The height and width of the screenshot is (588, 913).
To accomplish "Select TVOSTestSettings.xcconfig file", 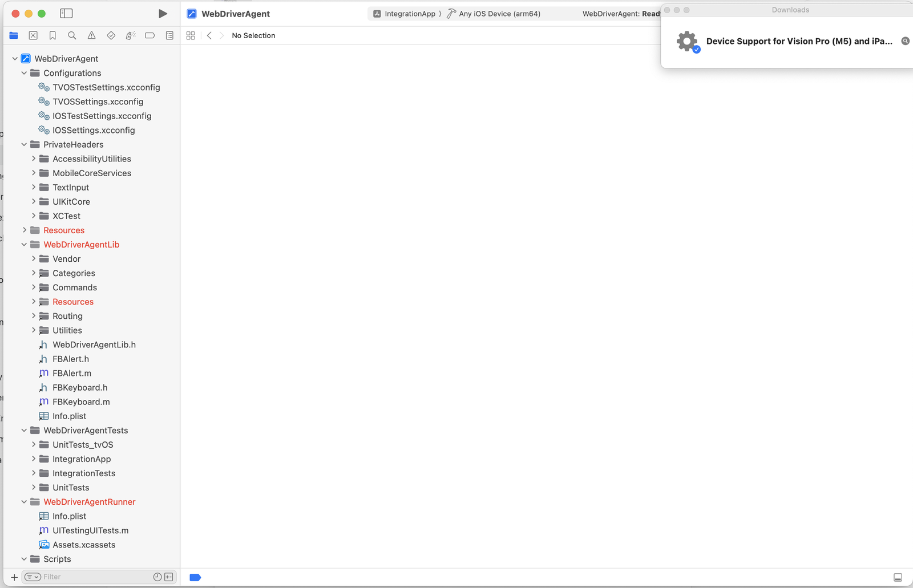I will pyautogui.click(x=99, y=87).
